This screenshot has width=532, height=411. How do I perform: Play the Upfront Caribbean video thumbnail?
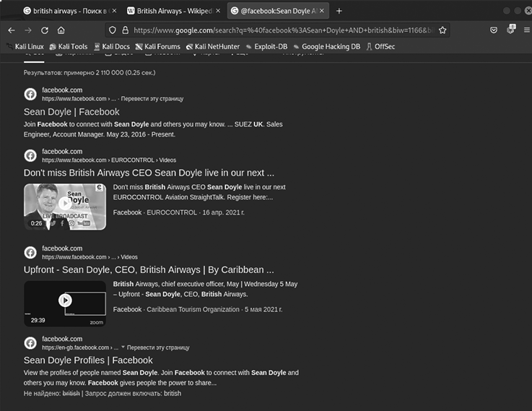[x=65, y=300]
